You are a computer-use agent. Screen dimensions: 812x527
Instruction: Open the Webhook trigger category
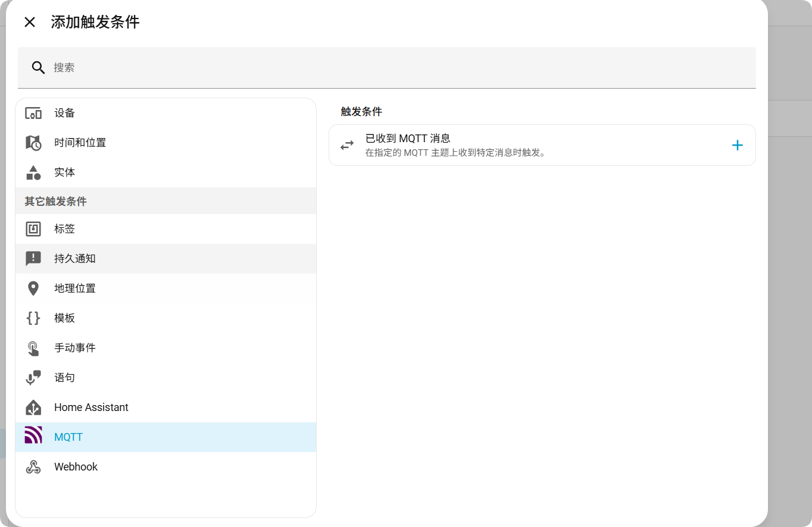[x=76, y=467]
